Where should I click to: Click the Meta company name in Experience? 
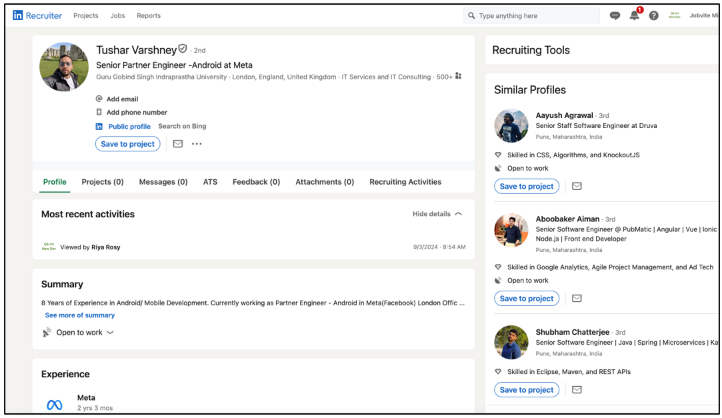(x=86, y=397)
